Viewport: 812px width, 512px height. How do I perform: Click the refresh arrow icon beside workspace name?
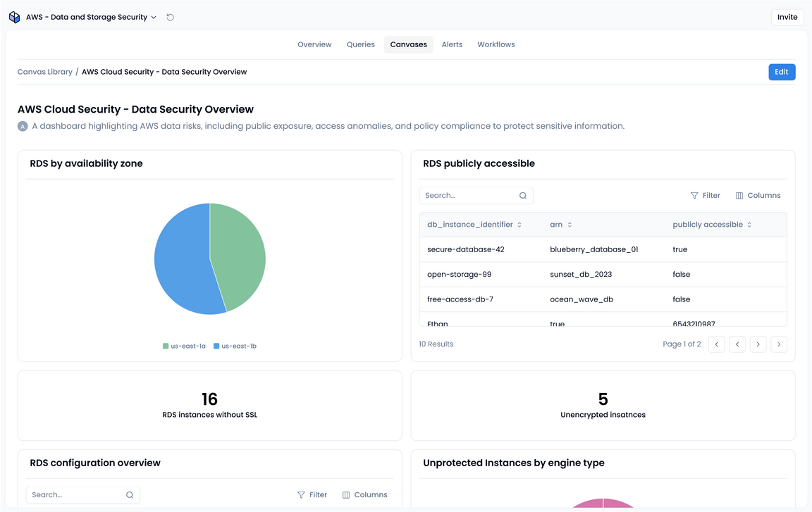170,17
